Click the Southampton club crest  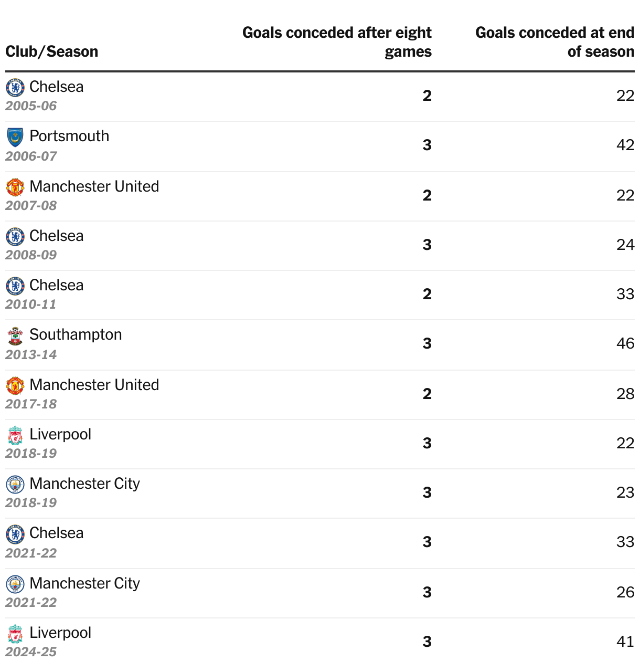(x=15, y=335)
